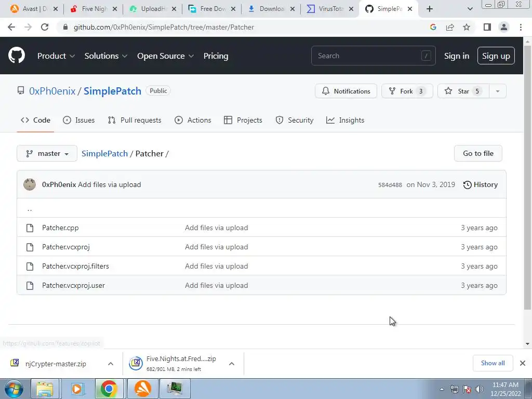Click the GitHub search field

(373, 56)
